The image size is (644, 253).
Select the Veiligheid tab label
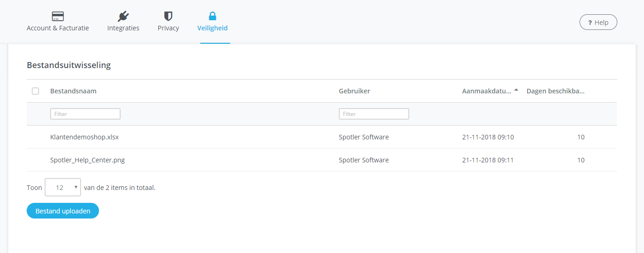tap(212, 28)
